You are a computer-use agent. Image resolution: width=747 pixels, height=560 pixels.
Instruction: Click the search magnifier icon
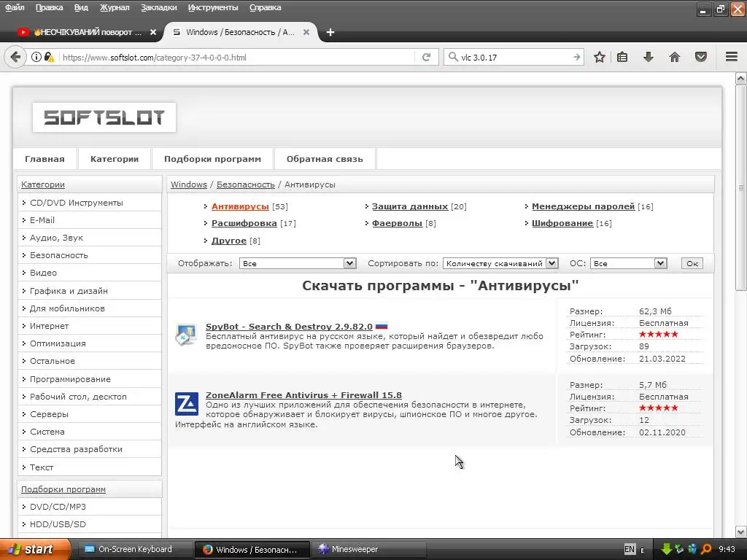coord(453,57)
